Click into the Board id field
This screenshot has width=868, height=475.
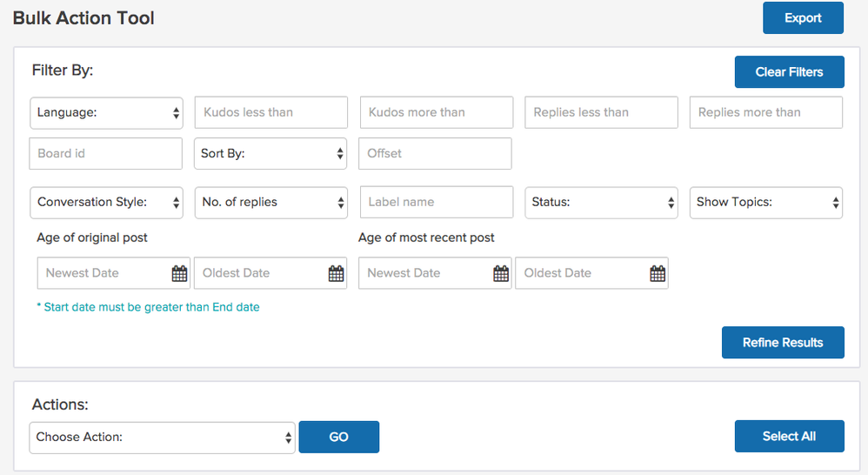pyautogui.click(x=106, y=154)
